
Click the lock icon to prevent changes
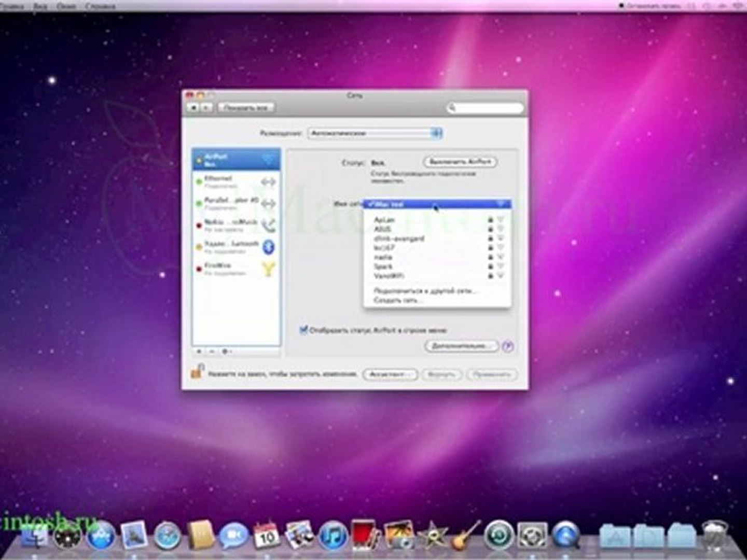coord(197,372)
